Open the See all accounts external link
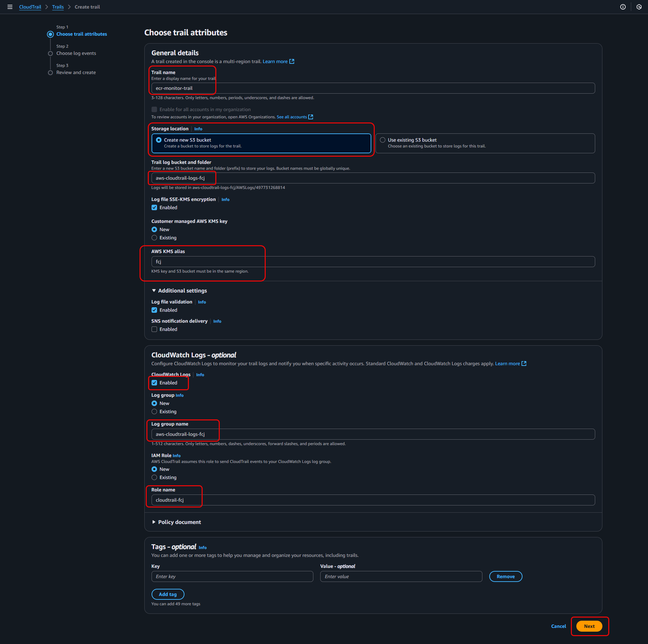Image resolution: width=648 pixels, height=644 pixels. coord(292,117)
